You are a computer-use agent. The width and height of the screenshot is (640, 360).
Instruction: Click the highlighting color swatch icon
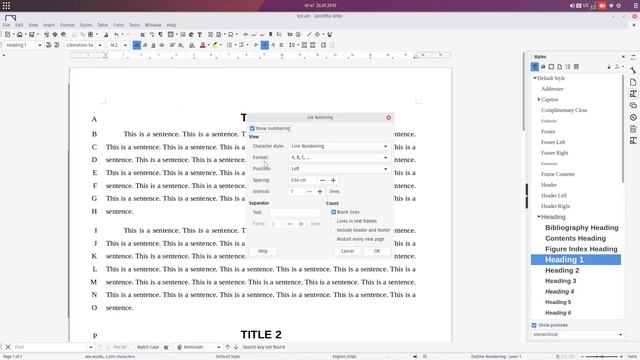pos(215,45)
